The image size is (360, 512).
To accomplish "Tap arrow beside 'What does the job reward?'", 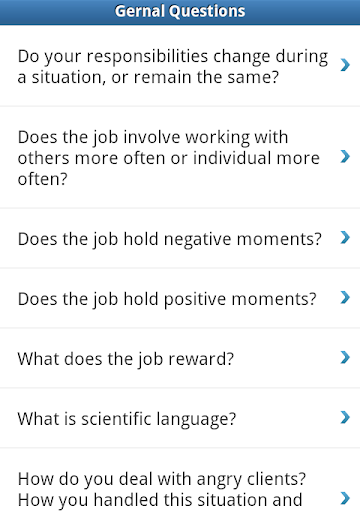I will tap(345, 358).
